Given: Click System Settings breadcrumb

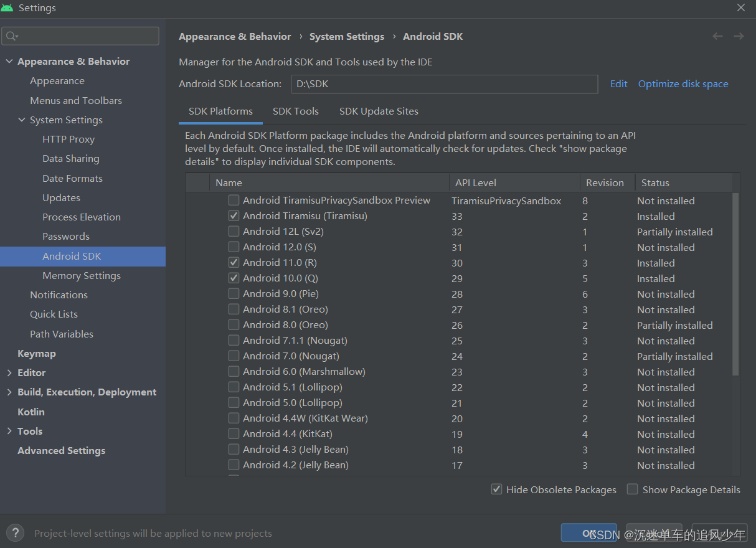Looking at the screenshot, I should tap(347, 37).
